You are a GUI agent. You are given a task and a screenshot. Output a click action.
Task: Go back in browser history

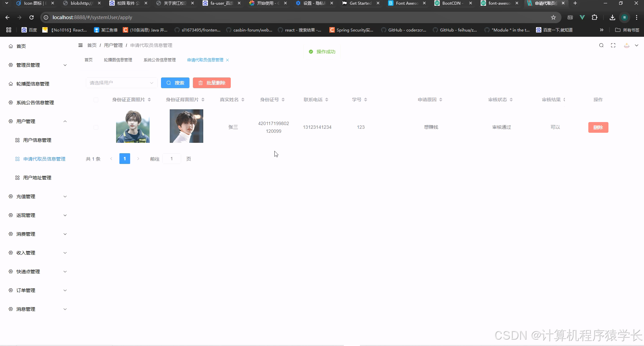pyautogui.click(x=7, y=17)
